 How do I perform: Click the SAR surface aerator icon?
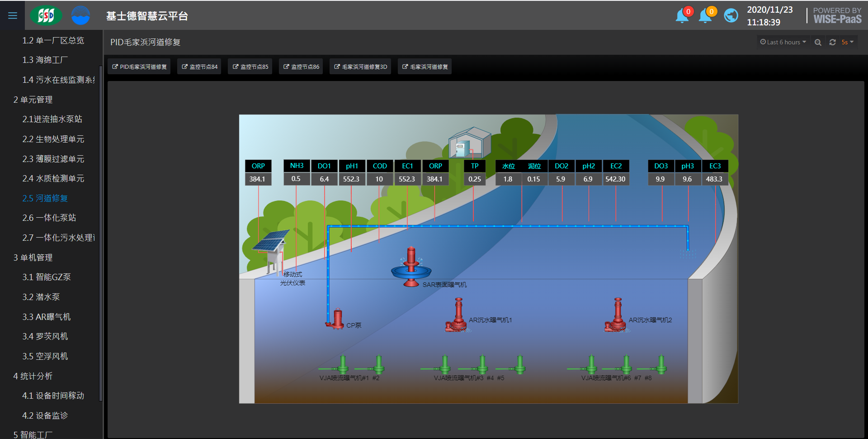pyautogui.click(x=411, y=268)
